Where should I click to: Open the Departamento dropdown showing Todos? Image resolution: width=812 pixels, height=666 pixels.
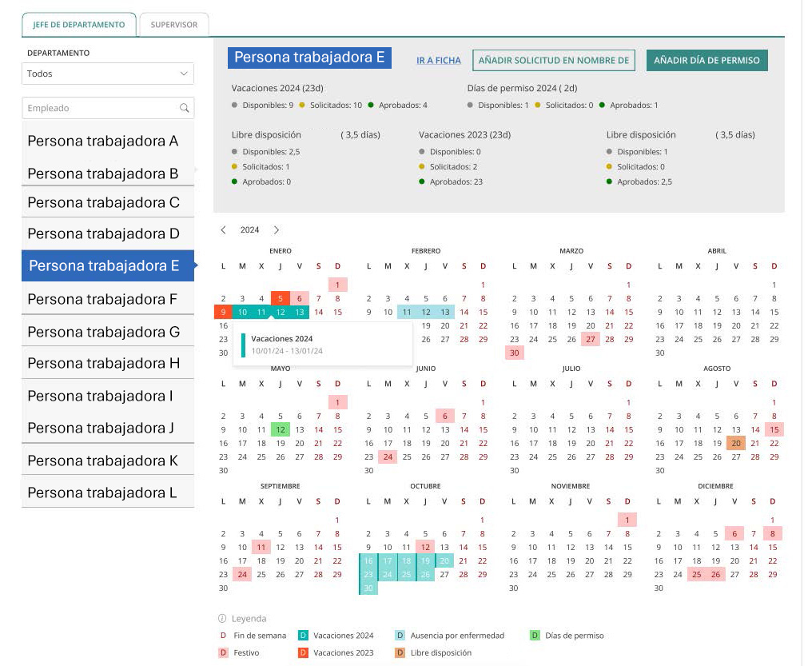point(107,74)
